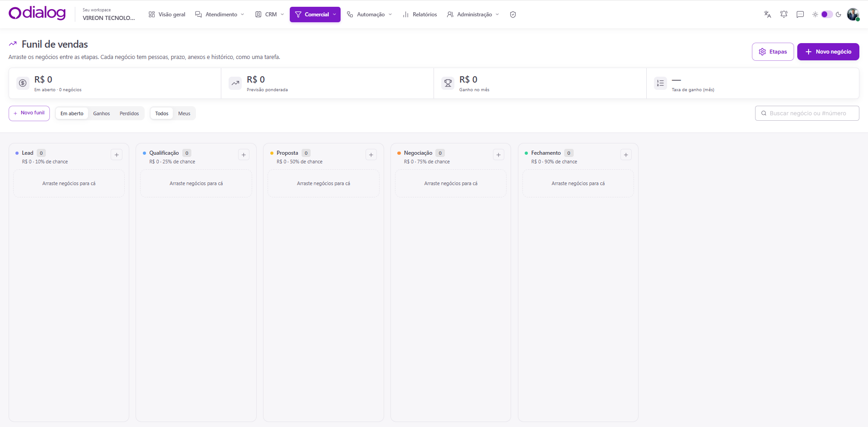Click the trophy icon Ganho no mês

tap(448, 83)
